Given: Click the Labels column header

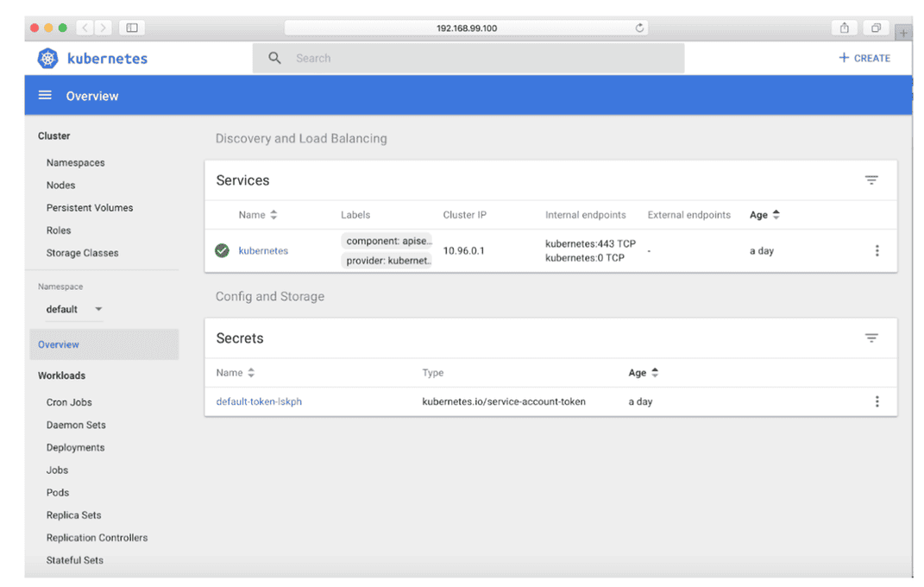Looking at the screenshot, I should [355, 215].
